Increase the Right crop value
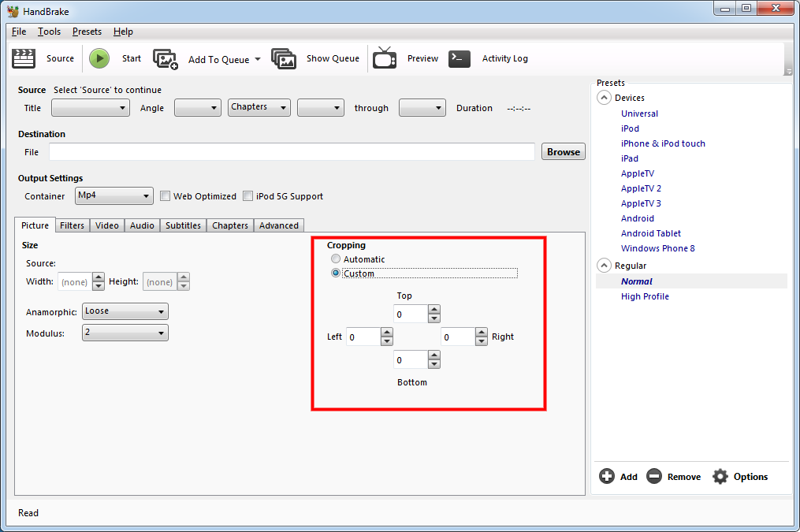Screen dimensions: 800x532 pyautogui.click(x=482, y=332)
